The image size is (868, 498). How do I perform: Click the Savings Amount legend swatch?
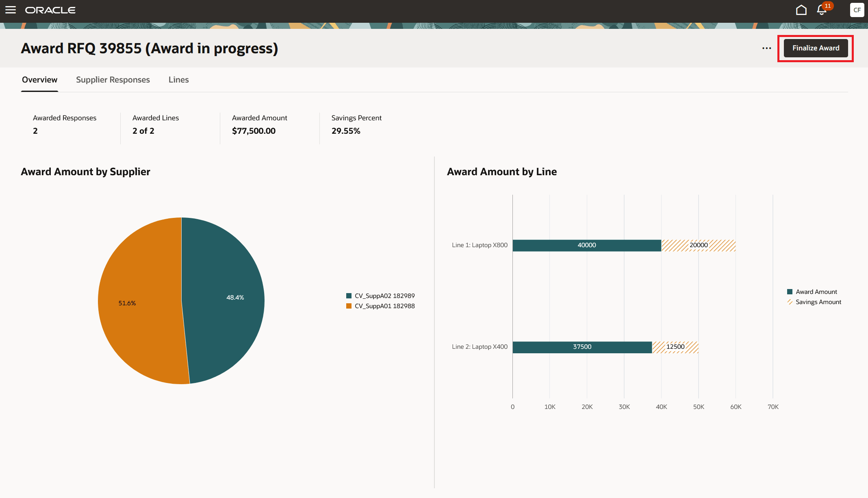pos(790,302)
